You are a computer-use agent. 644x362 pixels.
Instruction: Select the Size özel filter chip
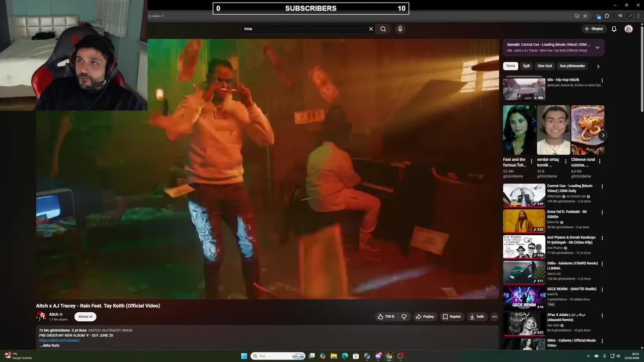pyautogui.click(x=545, y=66)
